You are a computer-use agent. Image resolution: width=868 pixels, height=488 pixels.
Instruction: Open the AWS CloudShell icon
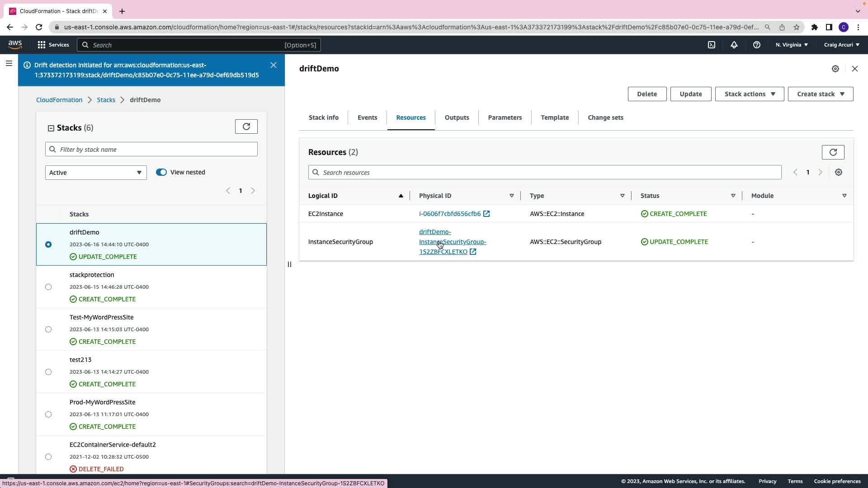click(x=712, y=45)
